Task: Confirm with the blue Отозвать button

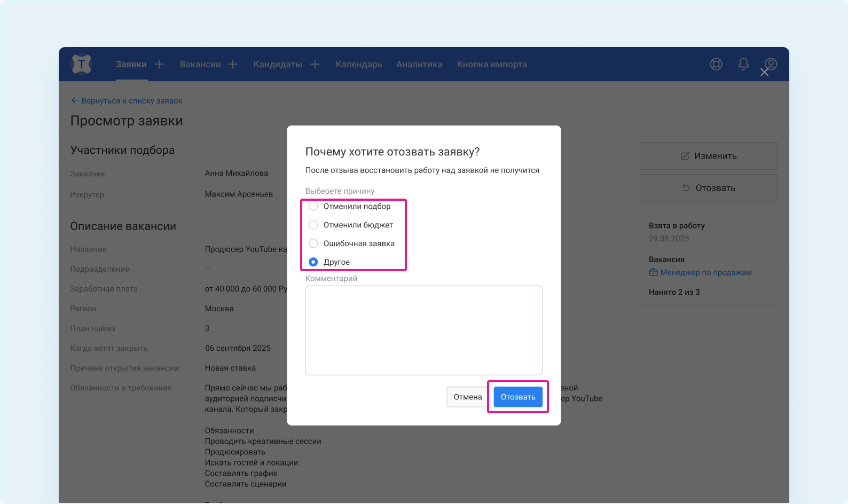Action: [x=517, y=397]
